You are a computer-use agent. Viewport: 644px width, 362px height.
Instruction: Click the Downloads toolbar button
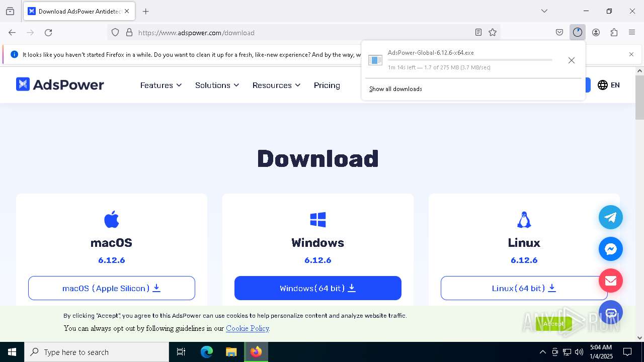tap(577, 32)
